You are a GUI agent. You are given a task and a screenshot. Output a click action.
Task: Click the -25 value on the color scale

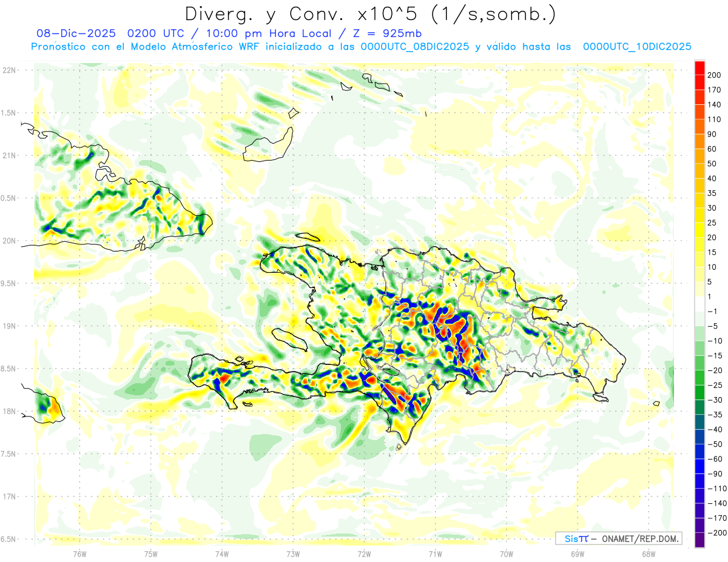[x=715, y=385]
